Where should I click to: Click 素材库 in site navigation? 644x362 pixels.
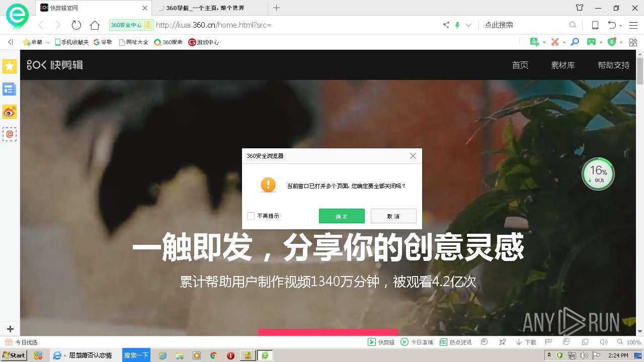coord(563,65)
